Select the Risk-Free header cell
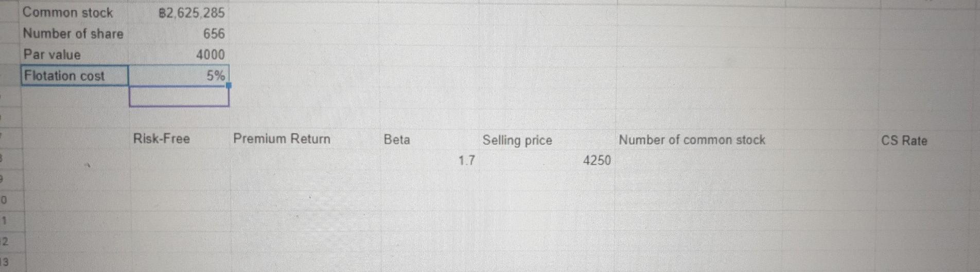 pos(161,139)
